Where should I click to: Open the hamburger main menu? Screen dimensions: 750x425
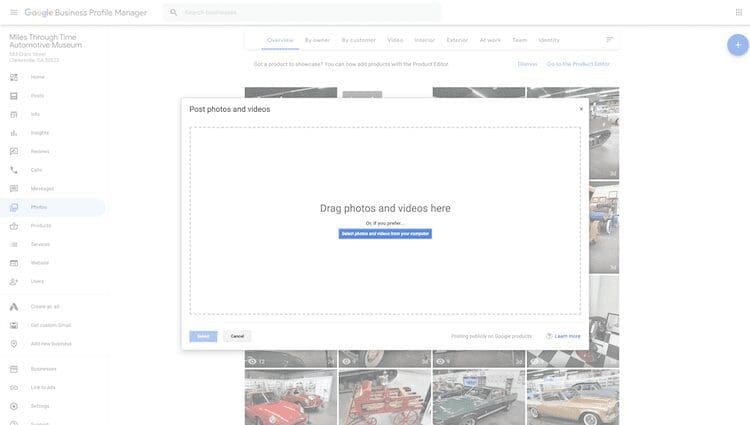pyautogui.click(x=14, y=12)
